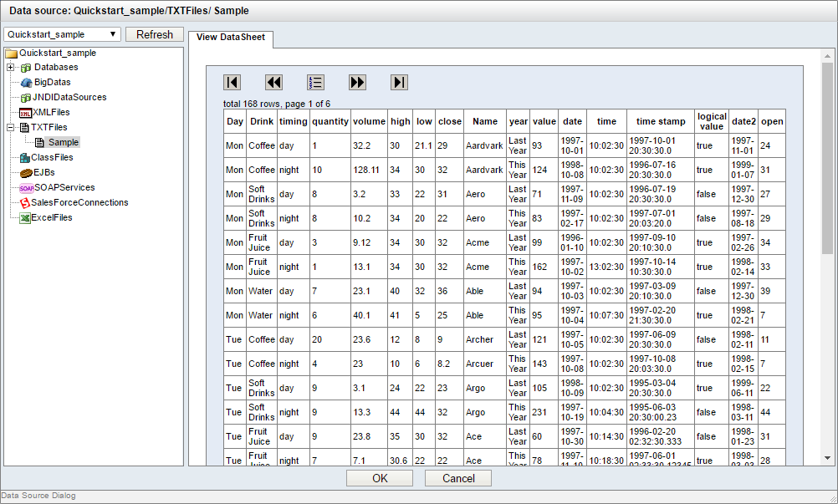Click the date2 column header

click(744, 122)
